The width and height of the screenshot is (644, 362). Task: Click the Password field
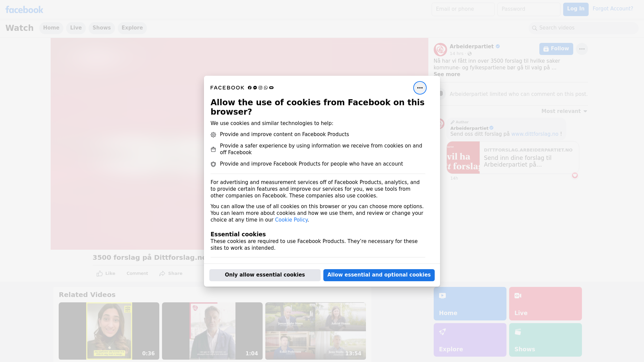pyautogui.click(x=529, y=9)
